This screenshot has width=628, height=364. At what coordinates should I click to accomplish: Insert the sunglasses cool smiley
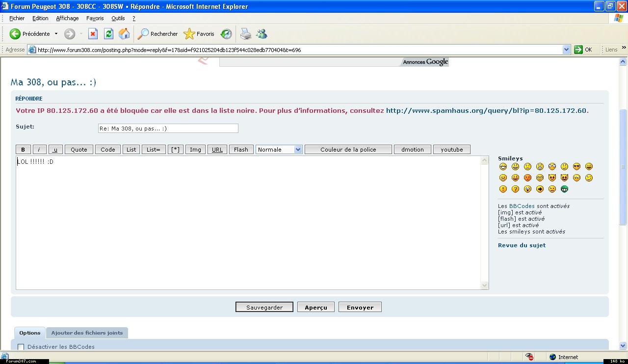576,167
